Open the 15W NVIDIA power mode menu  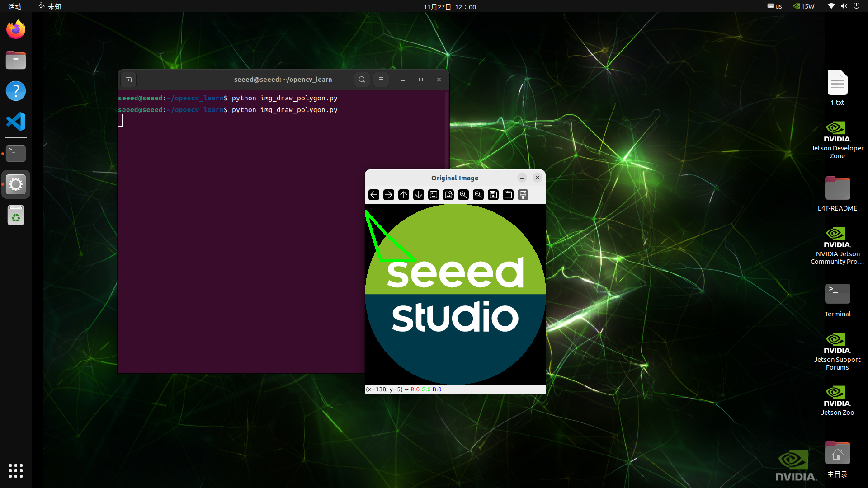pyautogui.click(x=804, y=6)
